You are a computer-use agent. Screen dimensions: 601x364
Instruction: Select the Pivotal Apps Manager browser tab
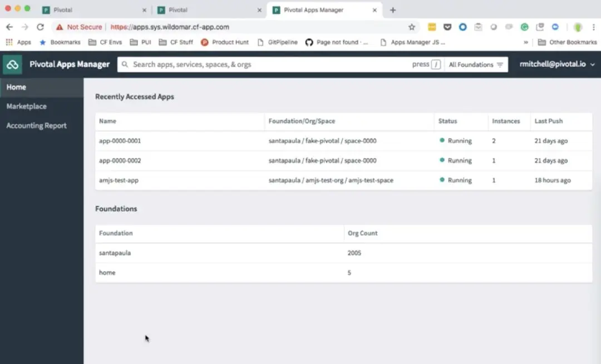point(324,10)
